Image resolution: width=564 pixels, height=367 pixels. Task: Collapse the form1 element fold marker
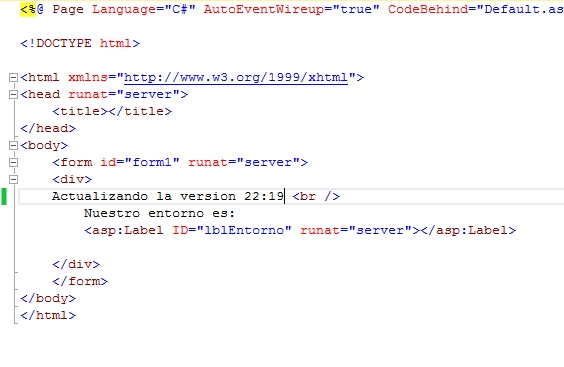coord(13,162)
